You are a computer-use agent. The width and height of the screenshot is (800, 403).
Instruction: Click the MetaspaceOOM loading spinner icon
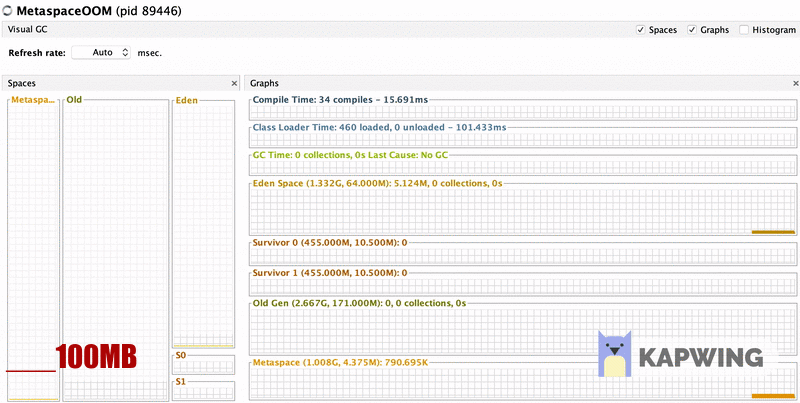tap(9, 11)
